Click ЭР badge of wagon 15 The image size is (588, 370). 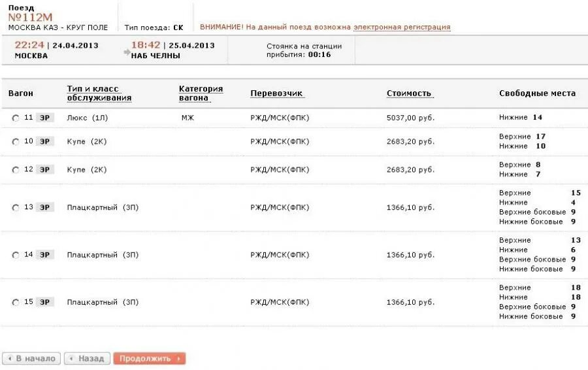click(x=44, y=302)
